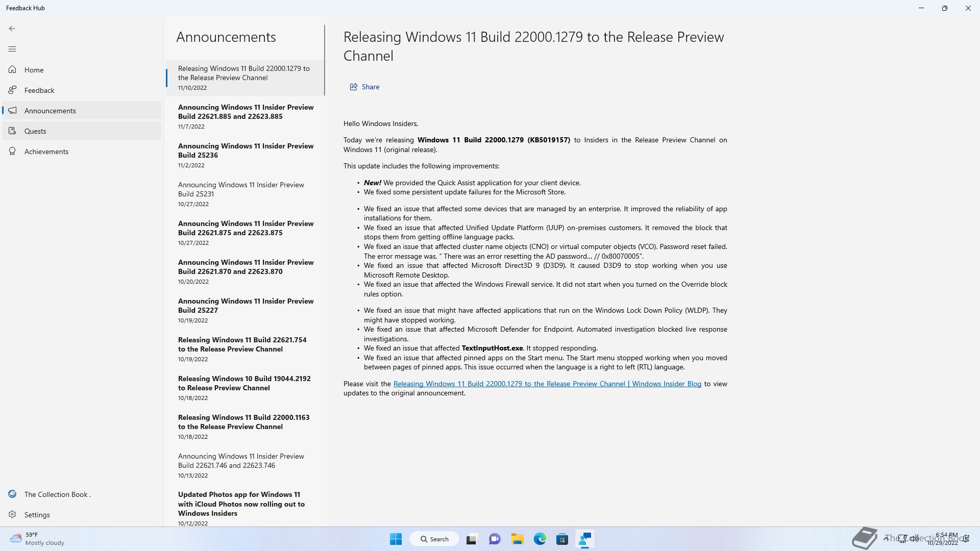Open Insider Preview Build 25227 announcement
The height and width of the screenshot is (551, 980).
245,310
